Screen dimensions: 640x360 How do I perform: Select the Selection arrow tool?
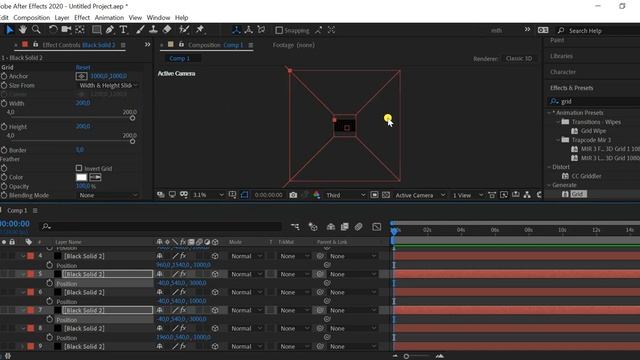9,30
